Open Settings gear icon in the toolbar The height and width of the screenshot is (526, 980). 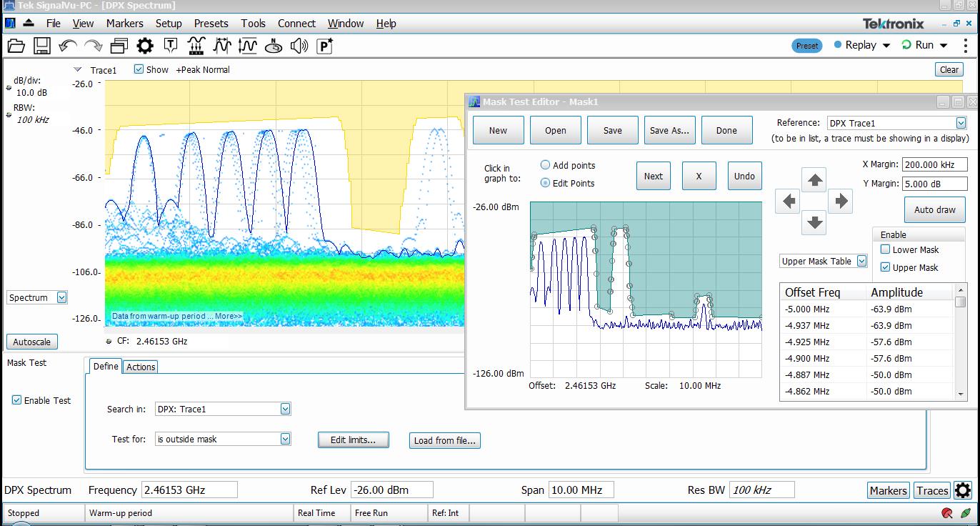(145, 46)
